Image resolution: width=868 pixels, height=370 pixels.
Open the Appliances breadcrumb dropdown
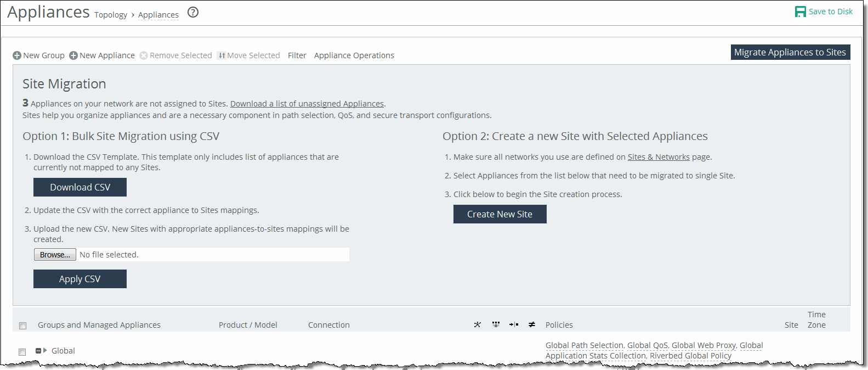tap(158, 15)
